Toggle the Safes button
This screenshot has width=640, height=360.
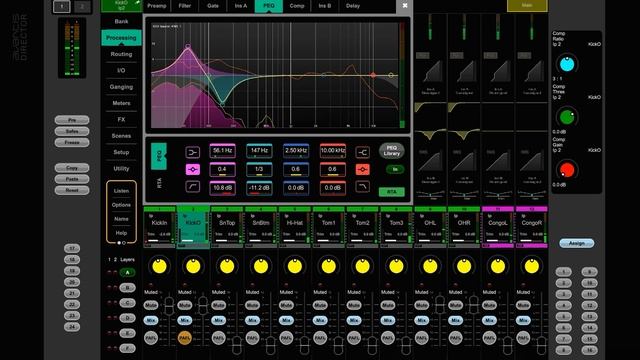[x=72, y=131]
